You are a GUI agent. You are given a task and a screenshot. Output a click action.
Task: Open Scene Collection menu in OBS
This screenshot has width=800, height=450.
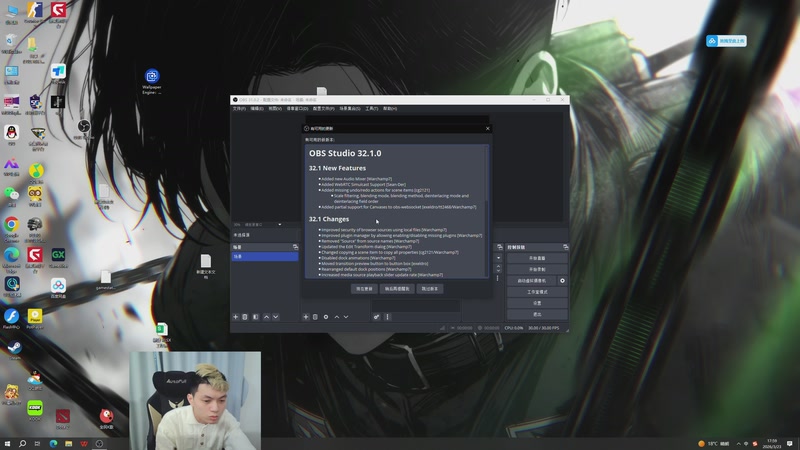[350, 109]
